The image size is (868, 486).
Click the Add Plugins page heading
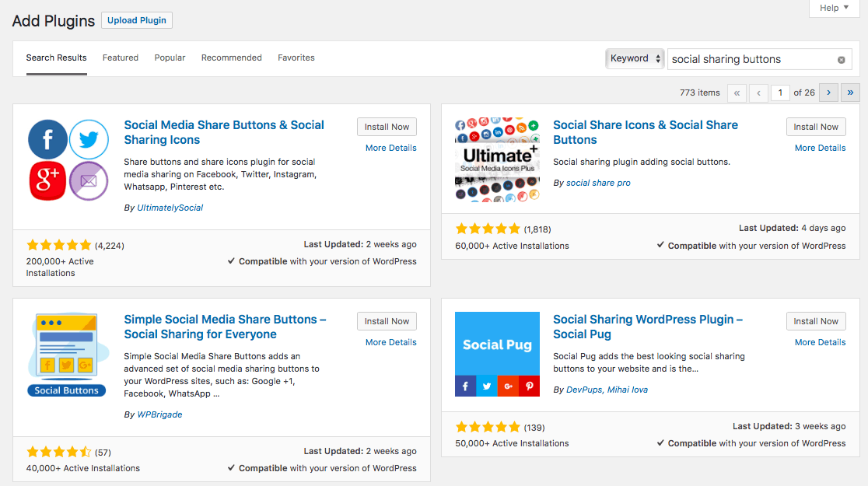[x=54, y=21]
